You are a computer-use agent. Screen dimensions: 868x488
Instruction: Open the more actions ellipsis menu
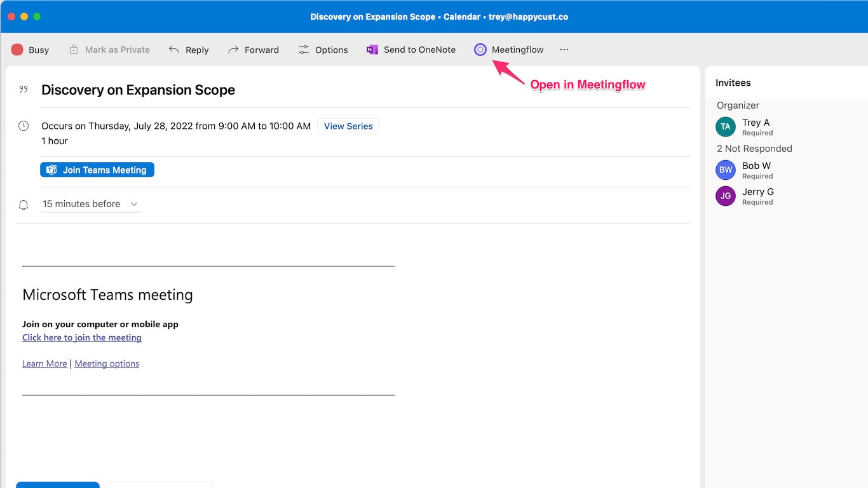point(564,50)
